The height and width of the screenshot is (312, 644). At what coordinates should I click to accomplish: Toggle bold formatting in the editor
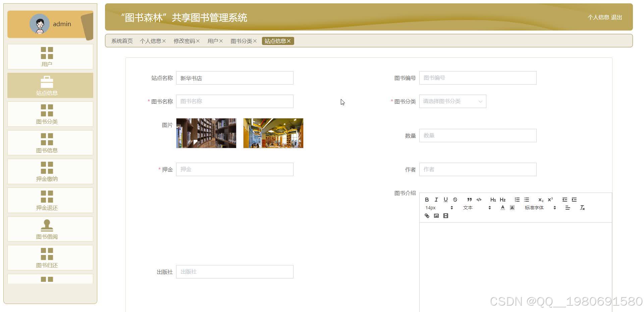point(427,200)
